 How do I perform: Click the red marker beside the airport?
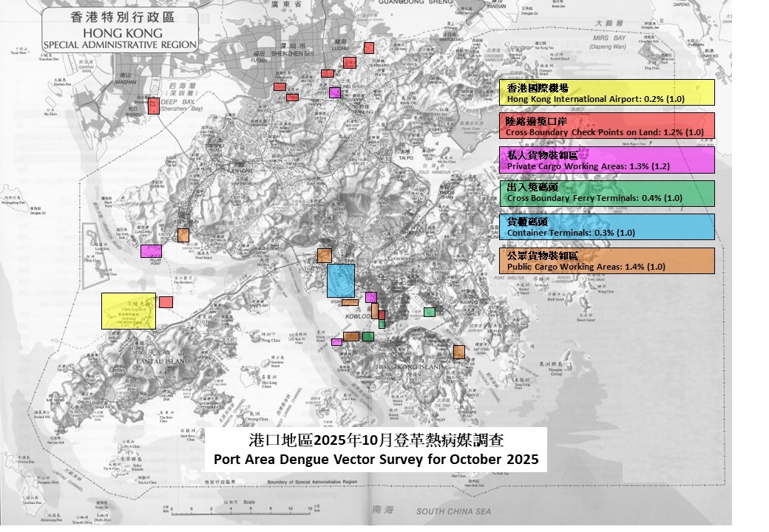166,302
